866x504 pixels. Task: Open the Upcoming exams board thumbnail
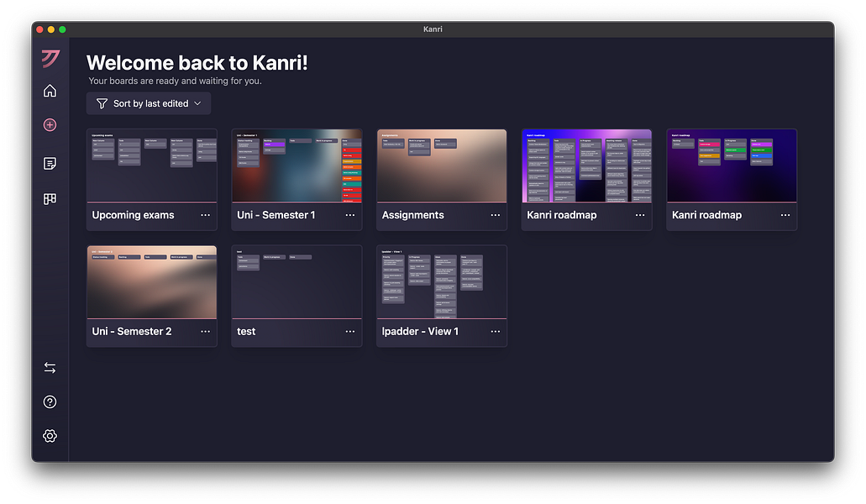[152, 165]
